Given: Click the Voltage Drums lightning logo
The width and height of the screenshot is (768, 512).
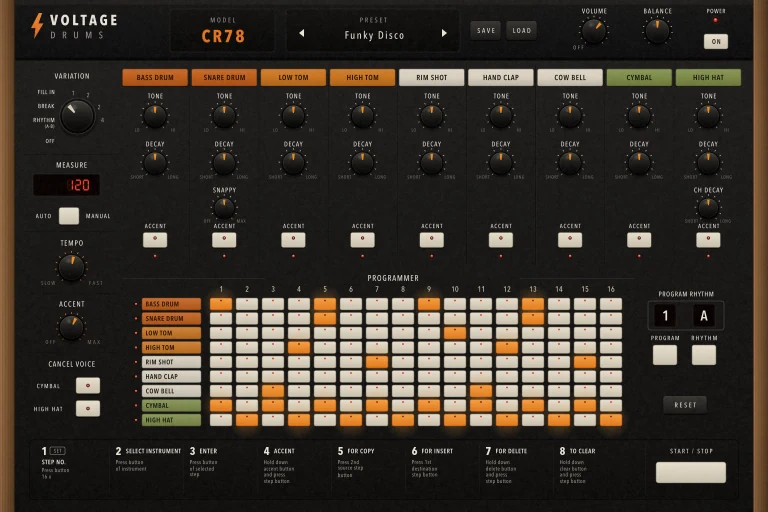Looking at the screenshot, I should [x=37, y=25].
